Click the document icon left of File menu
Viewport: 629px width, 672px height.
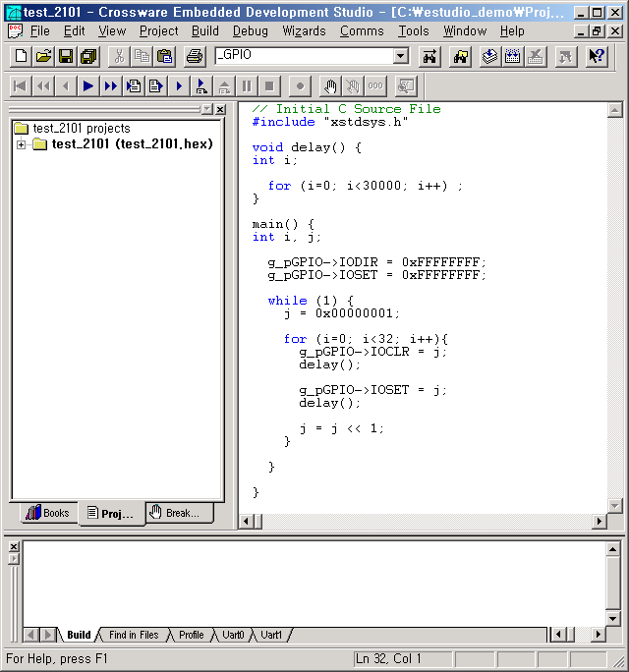tap(16, 31)
